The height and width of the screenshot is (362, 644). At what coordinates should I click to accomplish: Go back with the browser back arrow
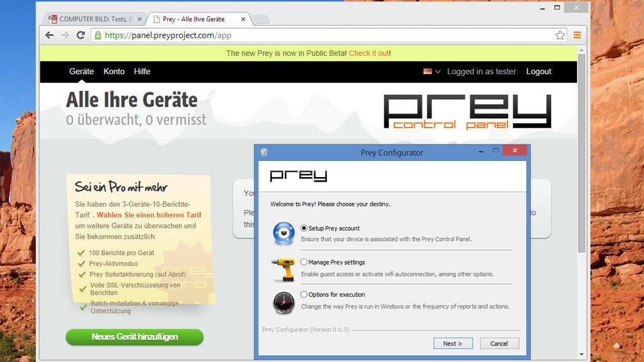49,35
